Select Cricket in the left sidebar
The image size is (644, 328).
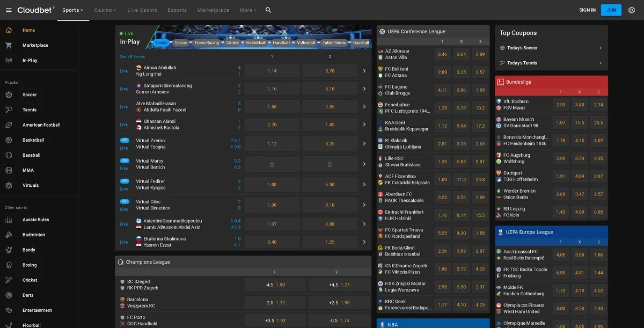point(30,280)
